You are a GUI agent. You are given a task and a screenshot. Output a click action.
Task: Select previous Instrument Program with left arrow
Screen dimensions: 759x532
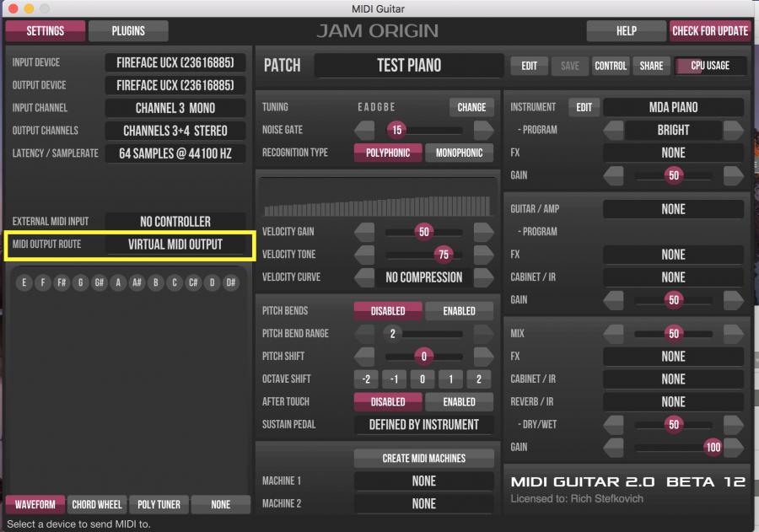tap(613, 130)
